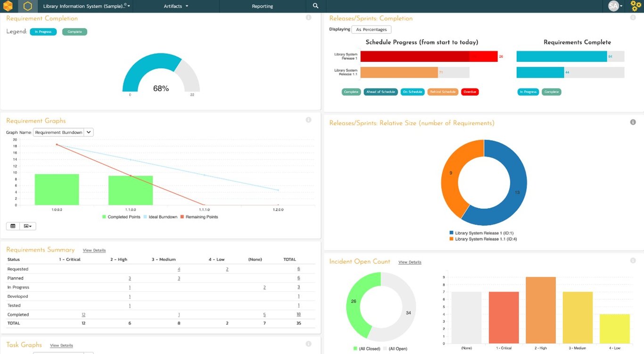
Task: Open the hexagon workspace icon in the header
Action: pos(27,6)
